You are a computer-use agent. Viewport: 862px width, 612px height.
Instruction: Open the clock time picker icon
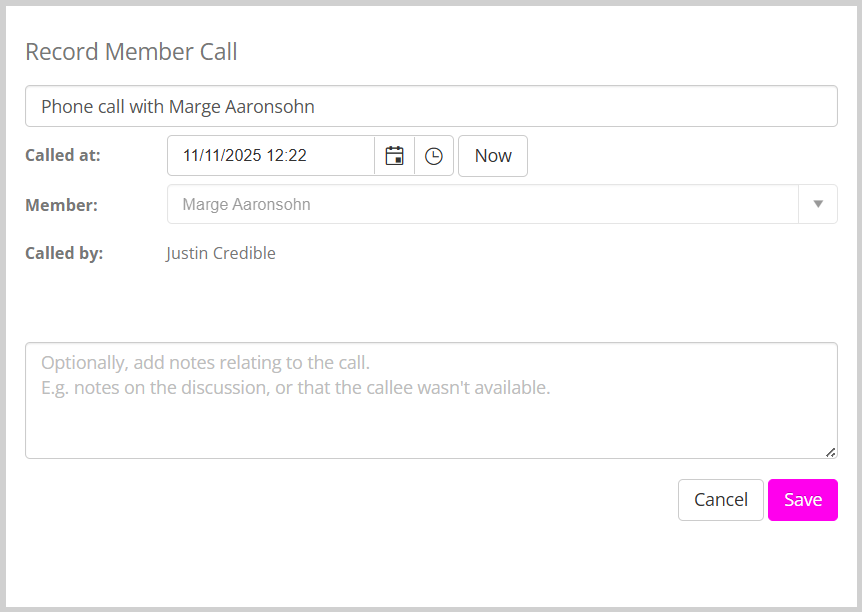click(x=434, y=156)
